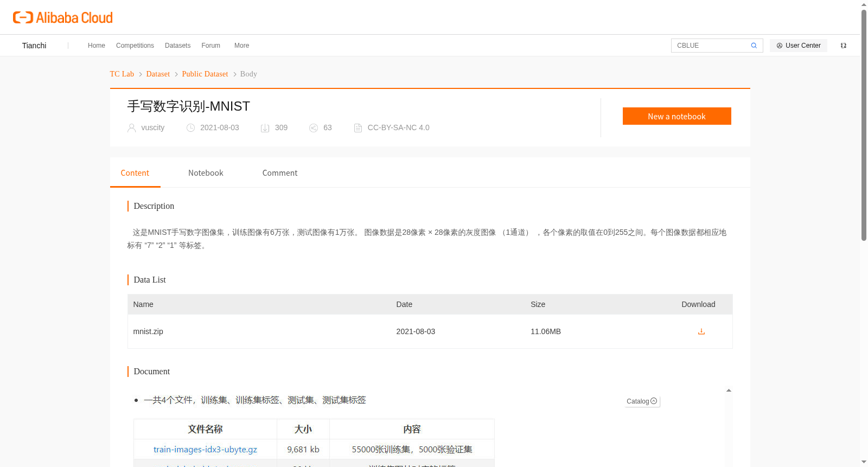Click the document scroll-up arrow above Catalog

coord(729,391)
